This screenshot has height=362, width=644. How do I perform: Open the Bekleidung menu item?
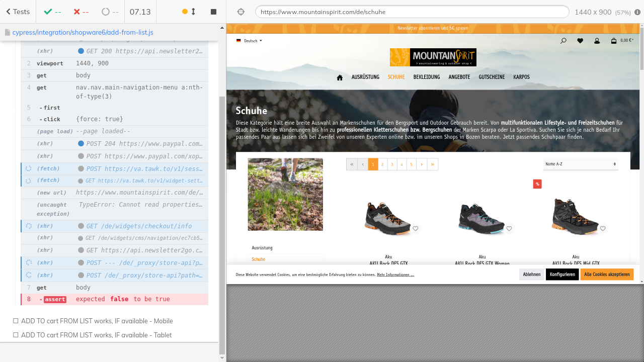(426, 77)
